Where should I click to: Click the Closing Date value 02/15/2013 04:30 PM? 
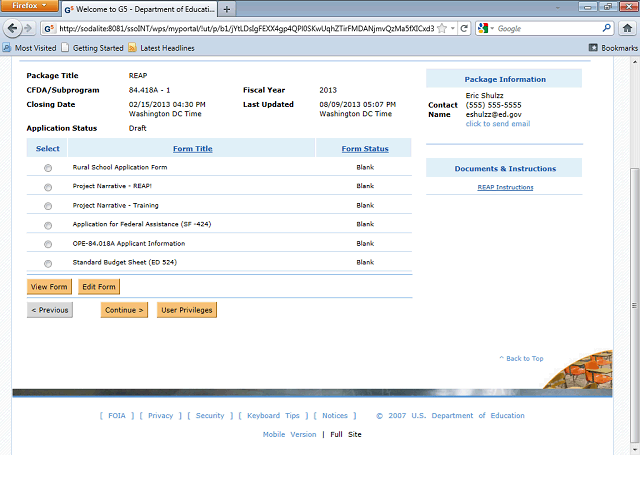(x=167, y=104)
